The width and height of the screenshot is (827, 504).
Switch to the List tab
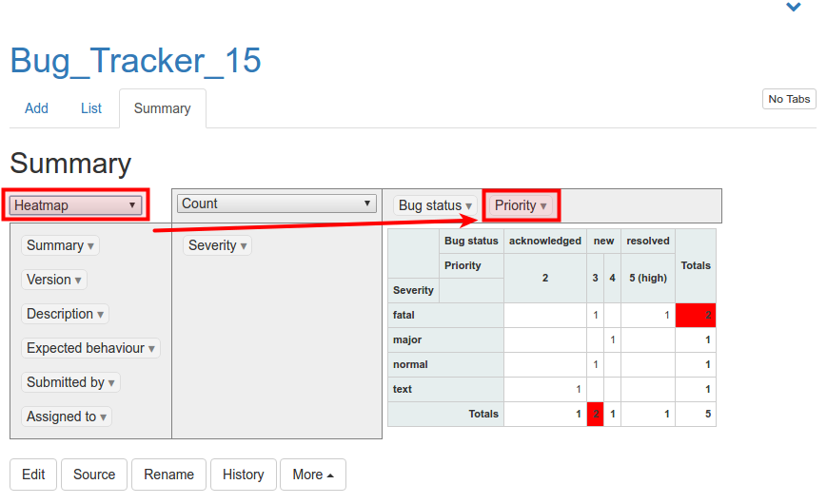[91, 108]
